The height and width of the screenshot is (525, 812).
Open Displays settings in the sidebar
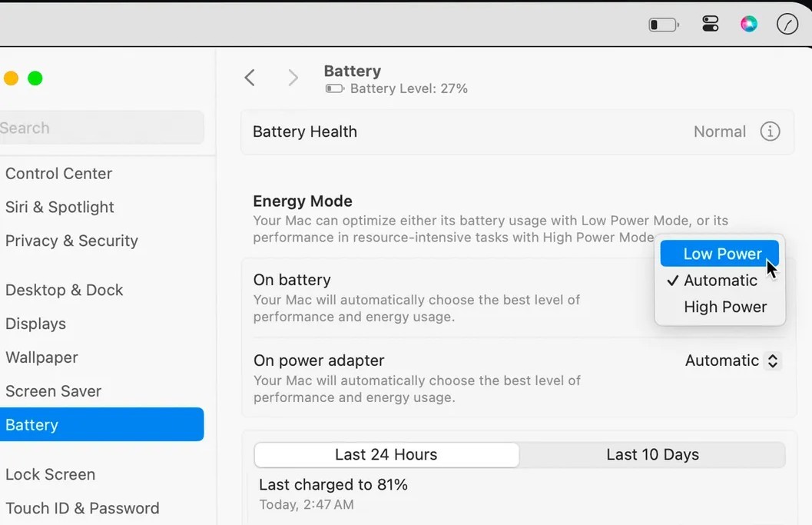[x=35, y=324]
